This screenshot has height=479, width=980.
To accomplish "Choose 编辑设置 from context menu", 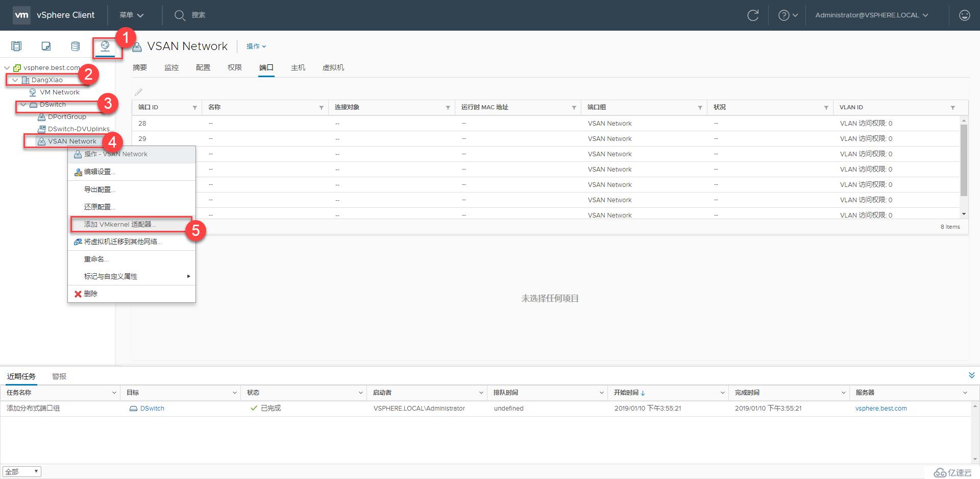I will tap(132, 172).
